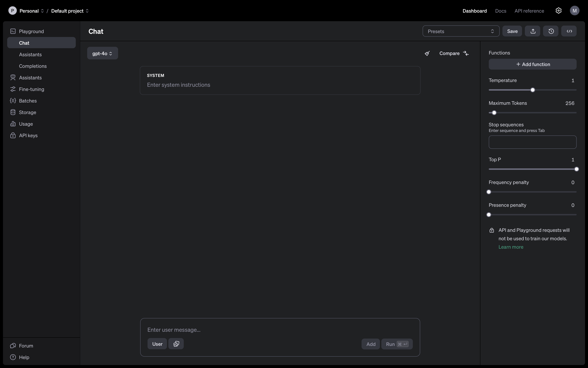Click the Add message button
This screenshot has height=368, width=588.
click(371, 344)
